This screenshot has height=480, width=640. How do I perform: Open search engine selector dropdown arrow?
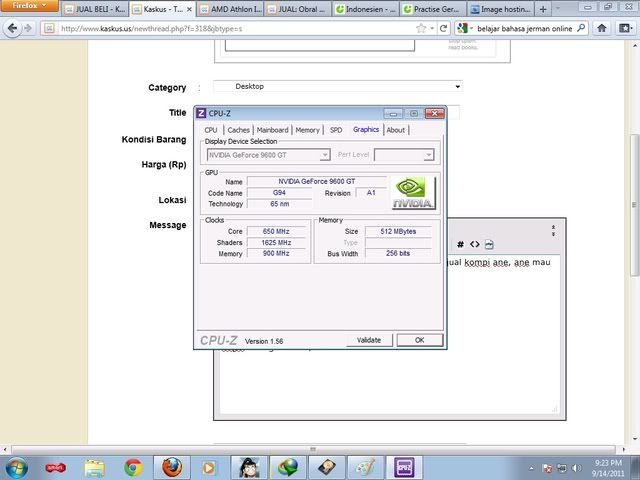[x=471, y=28]
